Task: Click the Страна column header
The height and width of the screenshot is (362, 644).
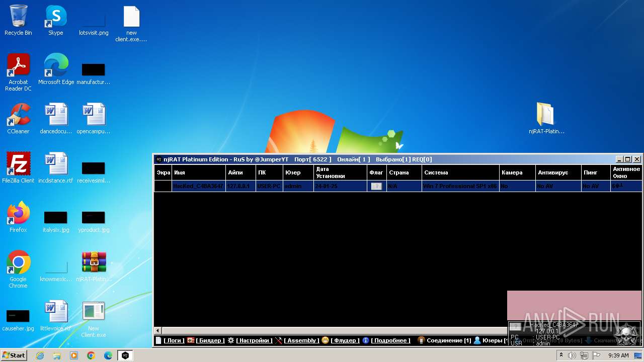Action: coord(404,172)
